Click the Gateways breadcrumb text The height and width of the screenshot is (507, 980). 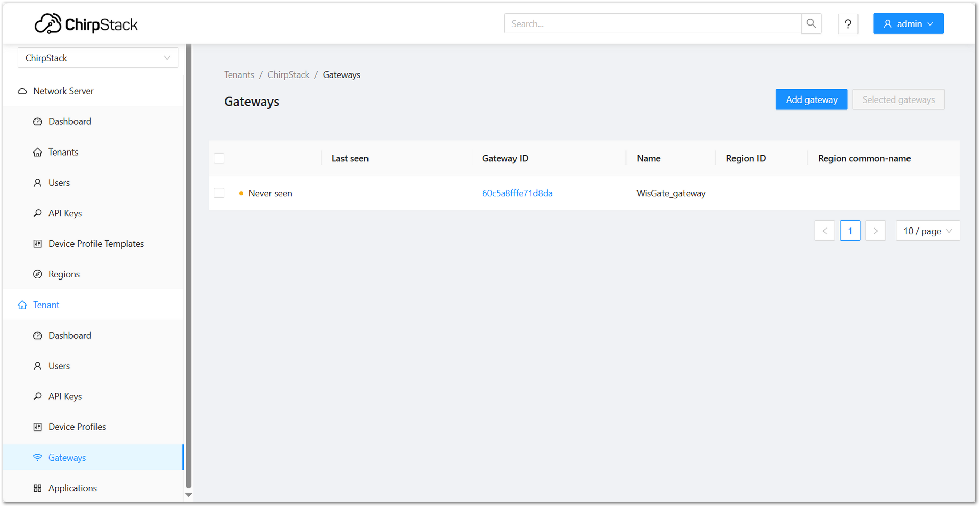341,75
